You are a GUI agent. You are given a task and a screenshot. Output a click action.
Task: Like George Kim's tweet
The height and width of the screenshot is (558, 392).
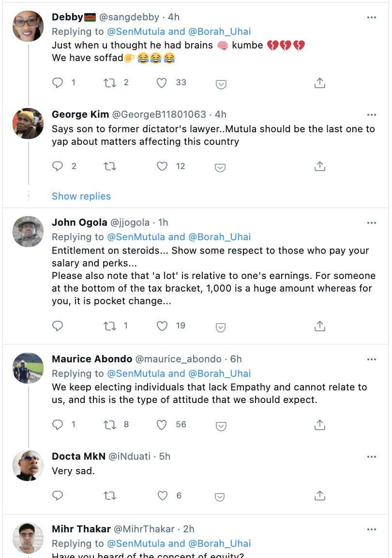click(162, 167)
